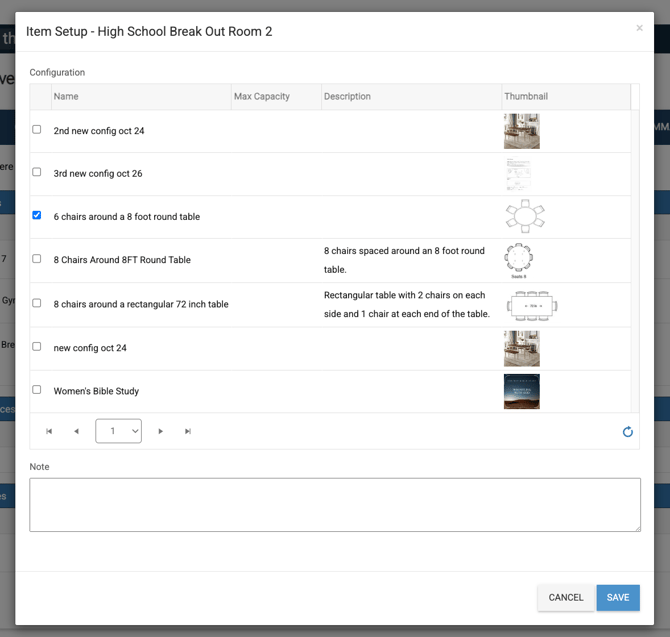Jump to last page of configurations
Viewport: 670px width, 637px height.
(188, 431)
